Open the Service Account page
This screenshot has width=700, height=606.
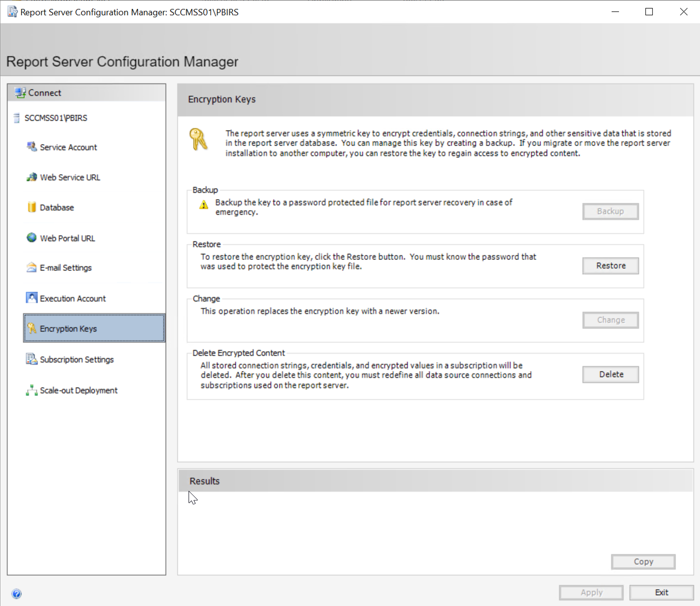(68, 148)
